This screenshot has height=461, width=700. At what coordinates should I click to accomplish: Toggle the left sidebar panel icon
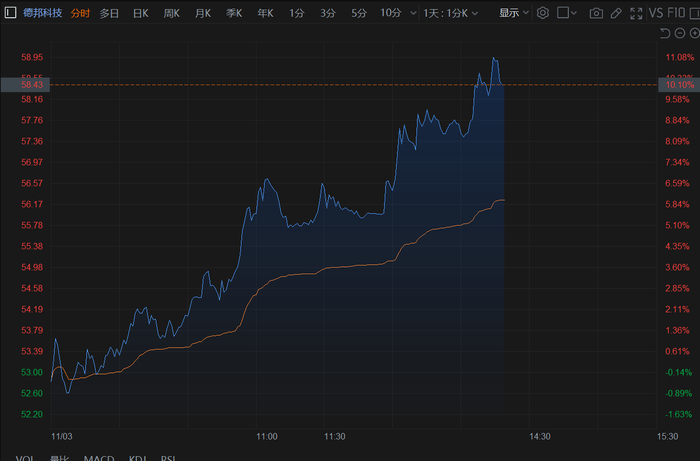click(10, 13)
